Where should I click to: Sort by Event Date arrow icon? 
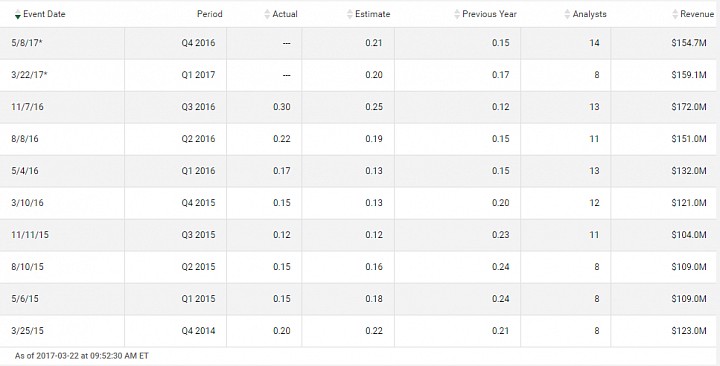[17, 14]
